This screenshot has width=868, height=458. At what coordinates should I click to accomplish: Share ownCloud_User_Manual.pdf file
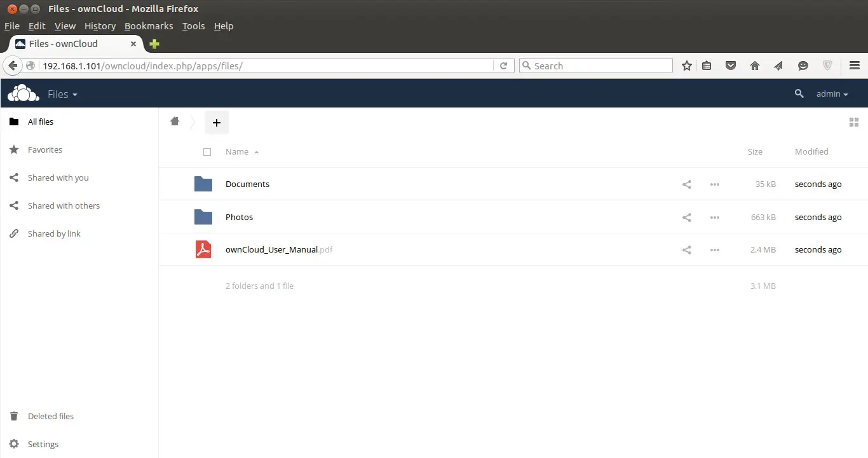tap(687, 250)
